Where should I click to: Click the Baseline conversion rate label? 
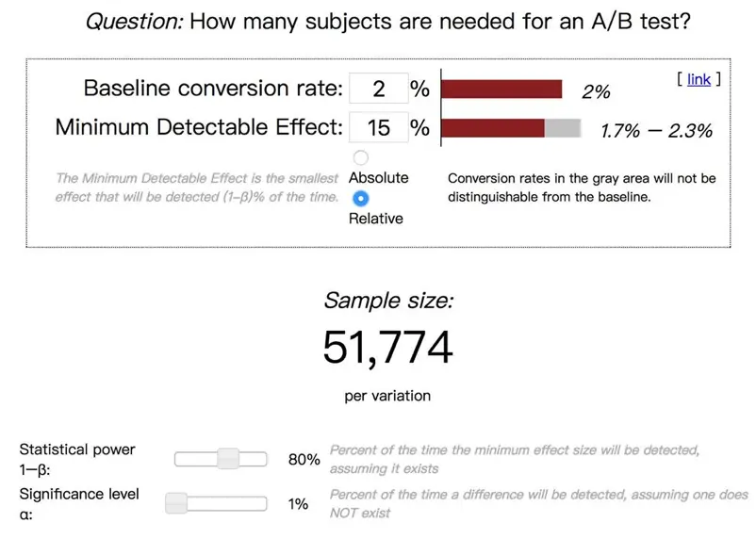213,89
